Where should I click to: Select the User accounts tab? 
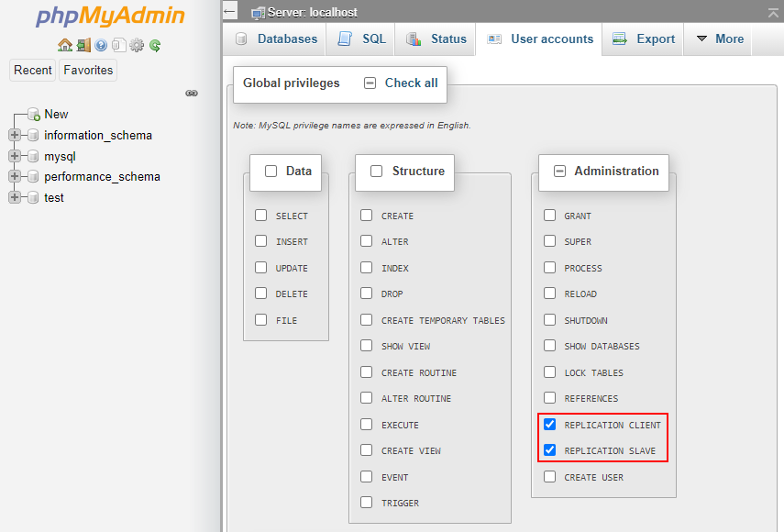(x=539, y=39)
